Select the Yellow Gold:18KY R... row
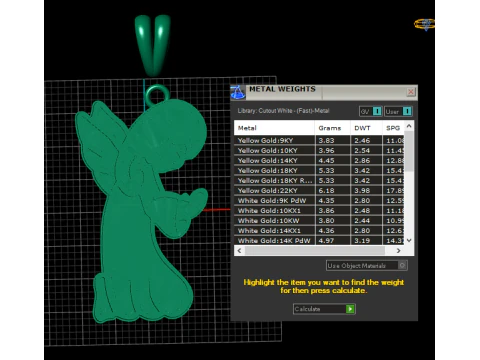This screenshot has width=480, height=360. tap(319, 180)
